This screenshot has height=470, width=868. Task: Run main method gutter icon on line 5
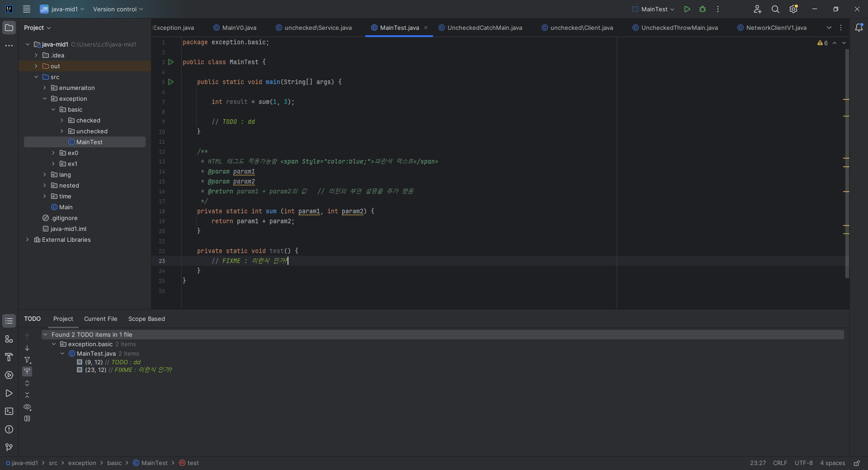(171, 82)
